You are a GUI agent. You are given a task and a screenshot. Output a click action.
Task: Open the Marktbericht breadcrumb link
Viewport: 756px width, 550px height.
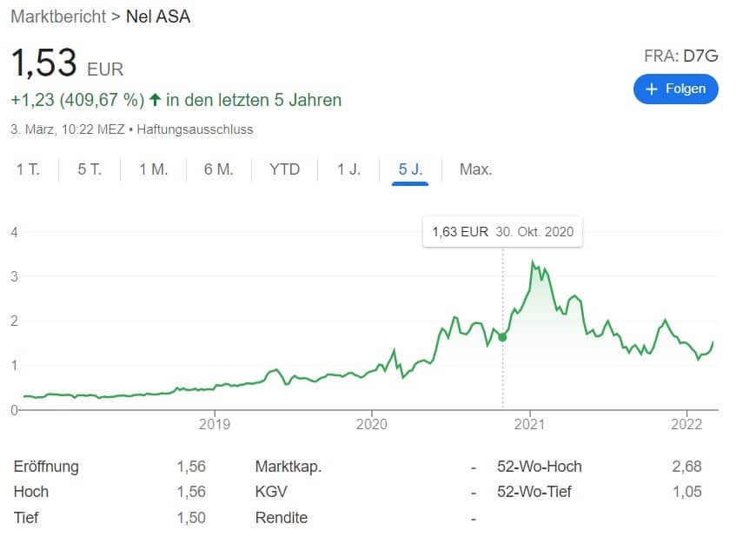(58, 17)
